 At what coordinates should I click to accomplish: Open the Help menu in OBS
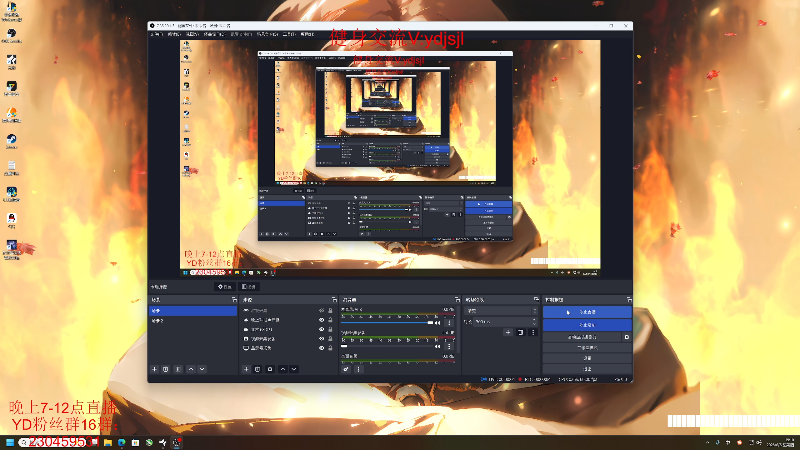pos(307,34)
